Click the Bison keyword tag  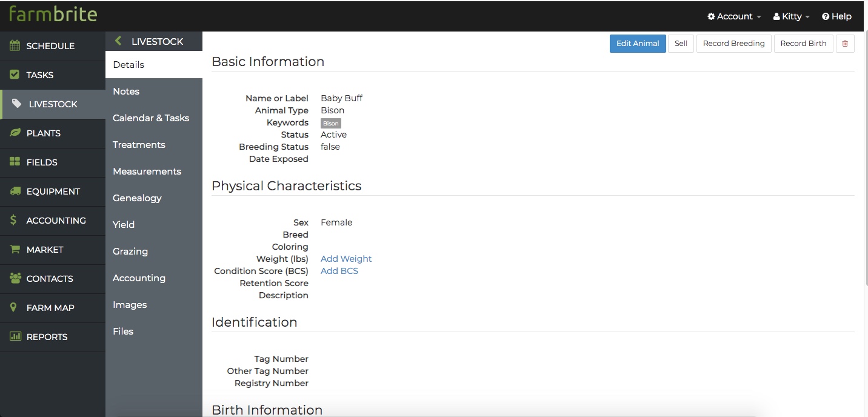(331, 123)
